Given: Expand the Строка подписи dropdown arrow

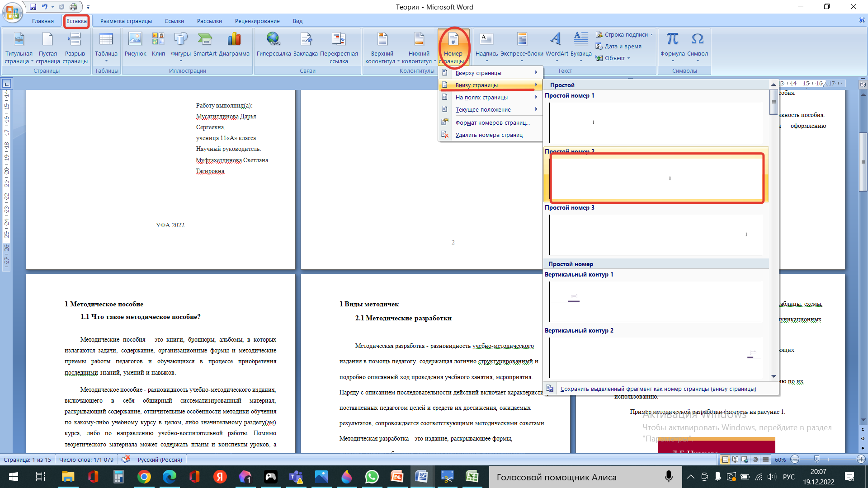Looking at the screenshot, I should 651,35.
